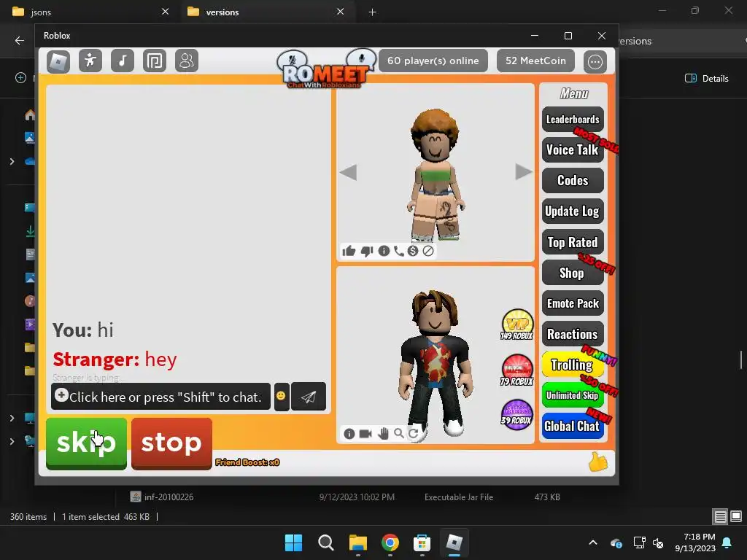This screenshot has width=747, height=560.
Task: Open the Codes menu item
Action: pos(573,181)
